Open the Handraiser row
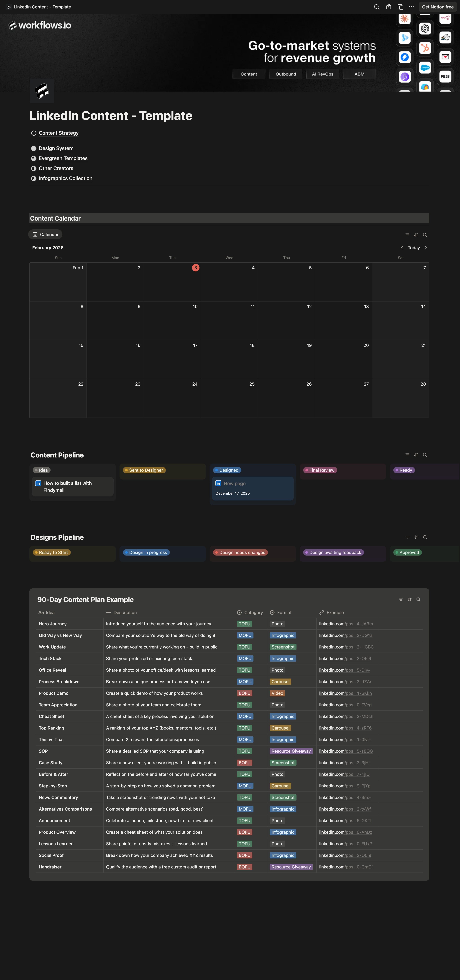 pyautogui.click(x=50, y=867)
